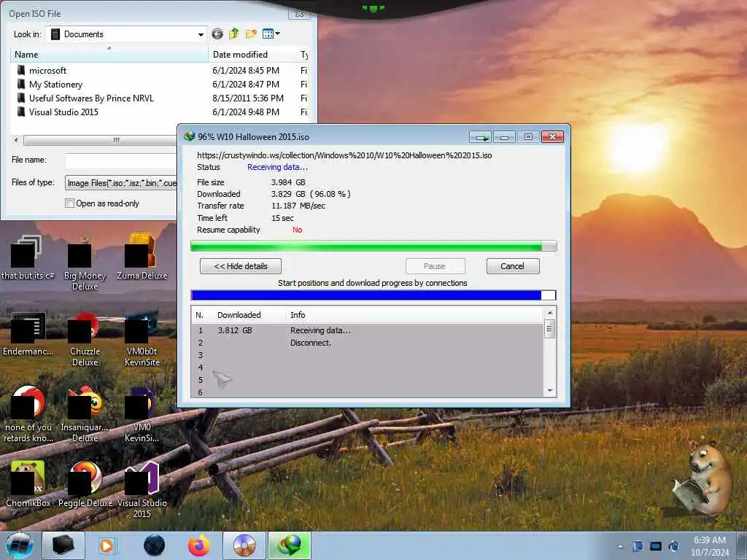This screenshot has width=747, height=560.
Task: Click the File name input field
Action: pyautogui.click(x=121, y=160)
